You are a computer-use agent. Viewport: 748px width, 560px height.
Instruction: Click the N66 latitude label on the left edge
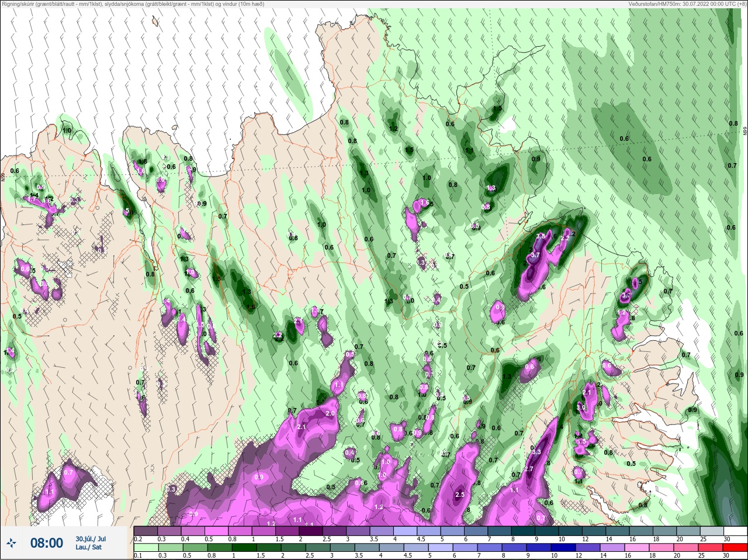[3, 176]
